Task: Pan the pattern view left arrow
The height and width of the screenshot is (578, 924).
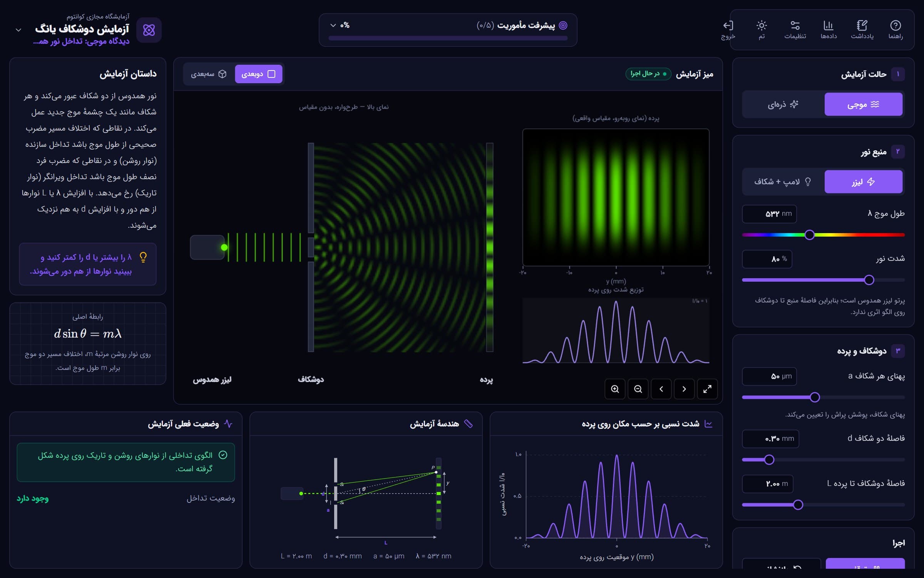Action: click(661, 389)
